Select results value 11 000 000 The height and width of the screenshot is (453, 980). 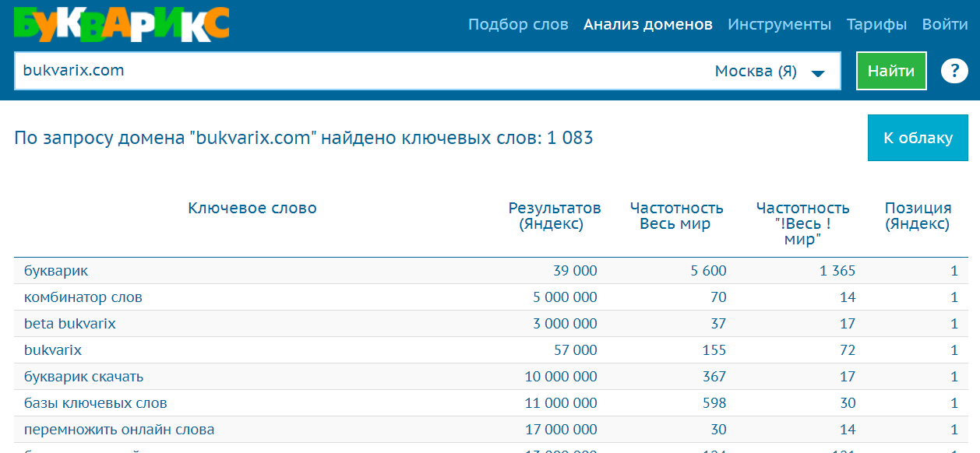point(561,403)
